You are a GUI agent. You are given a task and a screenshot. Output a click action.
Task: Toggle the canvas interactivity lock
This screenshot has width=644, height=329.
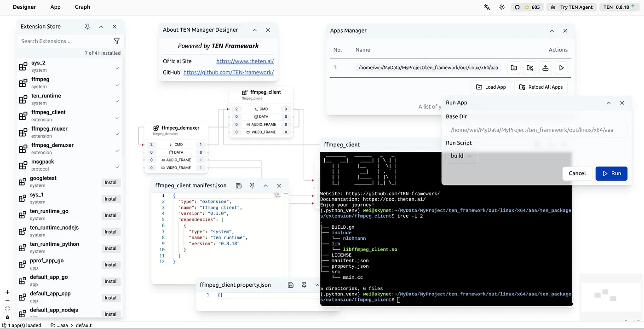7,317
